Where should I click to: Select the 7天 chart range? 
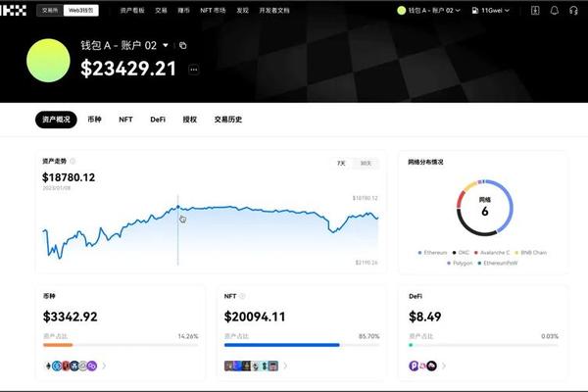[341, 164]
